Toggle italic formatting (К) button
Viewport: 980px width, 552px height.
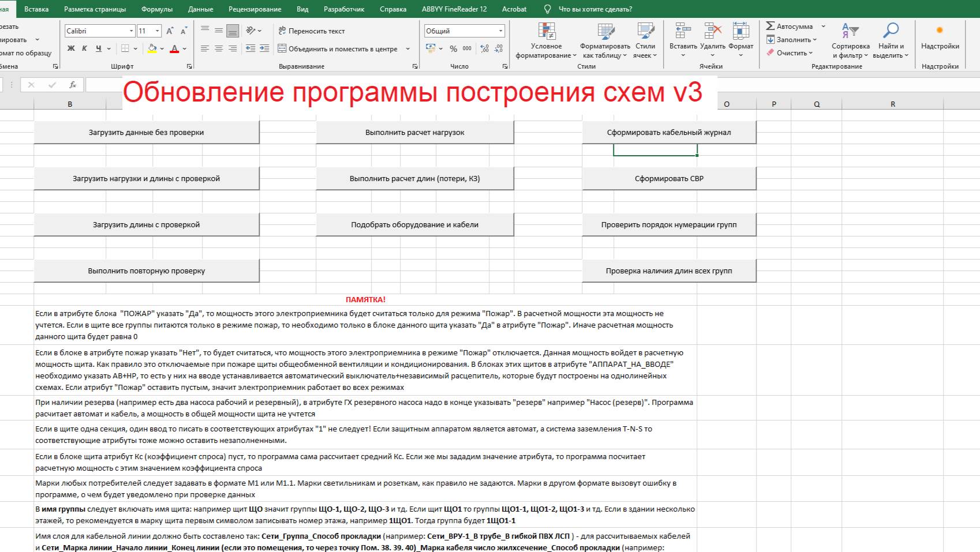point(84,48)
